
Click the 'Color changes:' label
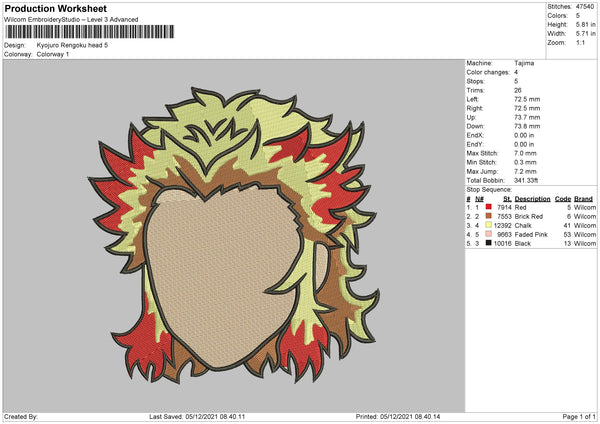[488, 72]
